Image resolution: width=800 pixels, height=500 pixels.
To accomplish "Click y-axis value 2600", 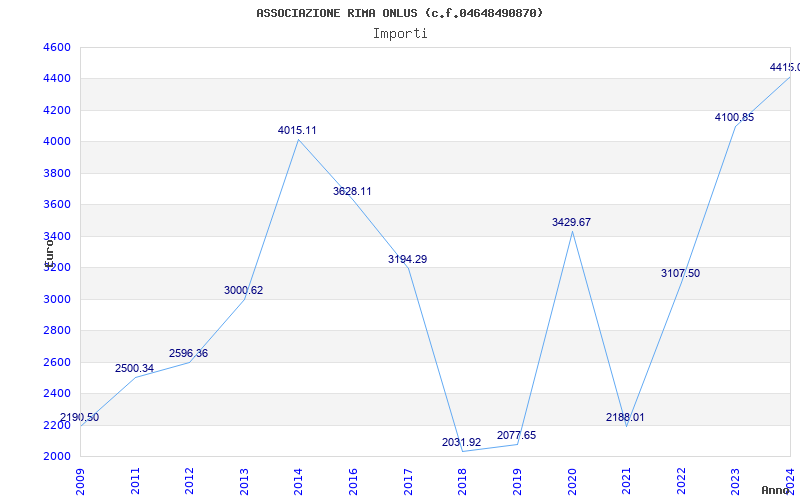I will pos(57,362).
